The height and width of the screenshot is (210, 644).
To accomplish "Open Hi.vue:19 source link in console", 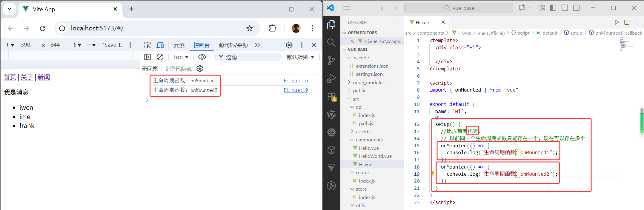I will click(x=296, y=90).
